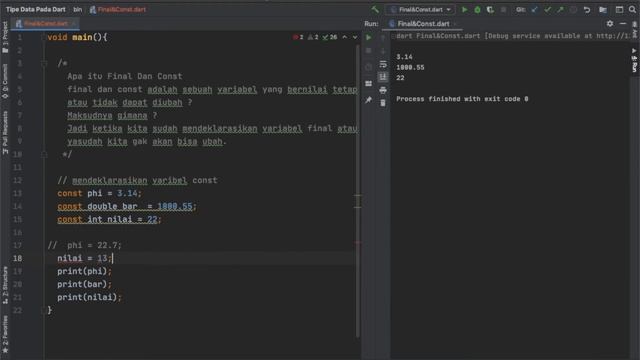Toggle scroll to end in the Run console

click(383, 77)
